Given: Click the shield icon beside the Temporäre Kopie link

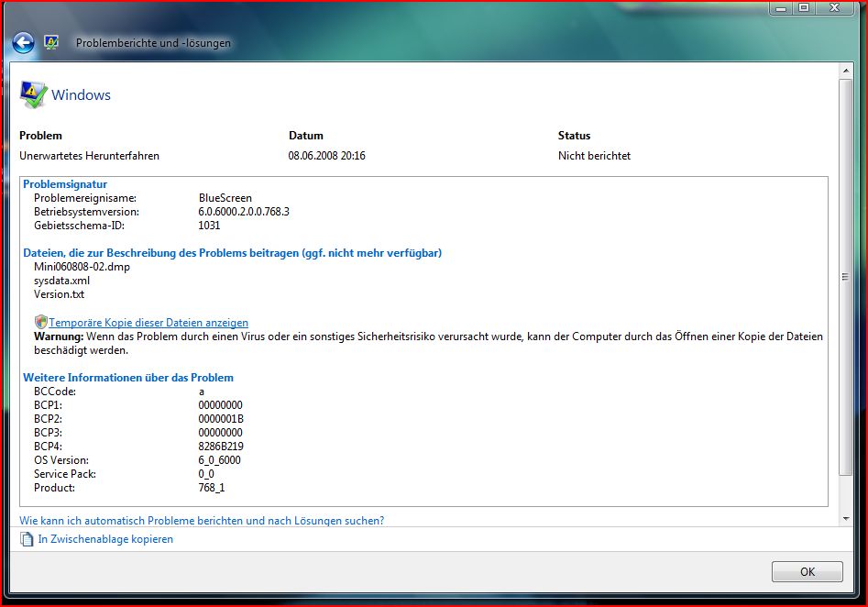Looking at the screenshot, I should pyautogui.click(x=40, y=322).
